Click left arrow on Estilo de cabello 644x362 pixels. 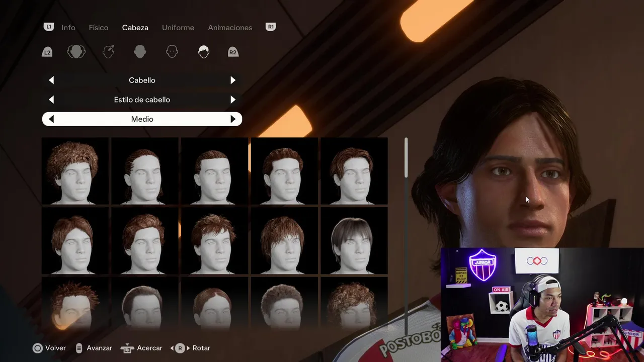click(x=51, y=100)
